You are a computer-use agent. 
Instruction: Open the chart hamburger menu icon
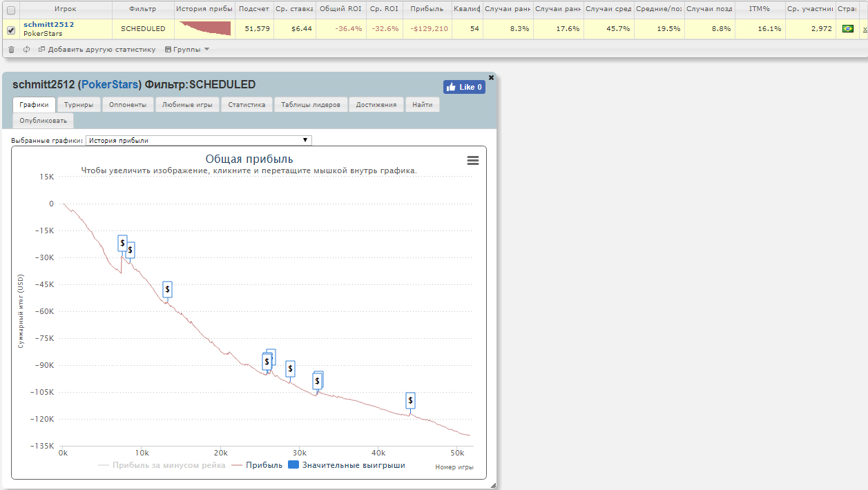click(473, 160)
